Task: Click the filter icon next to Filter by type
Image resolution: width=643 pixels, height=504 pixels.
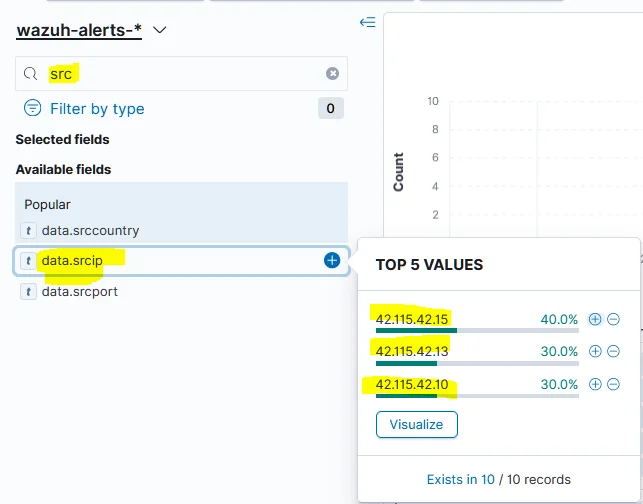Action: click(x=32, y=108)
